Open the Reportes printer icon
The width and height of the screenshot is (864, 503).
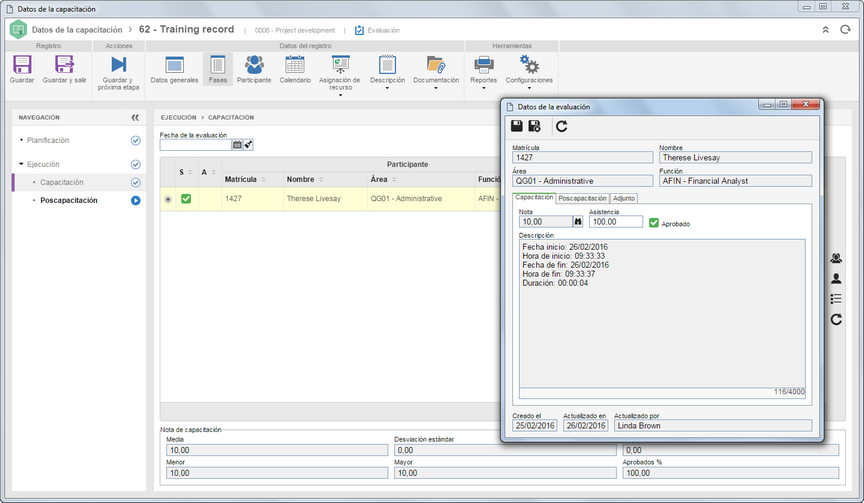tap(484, 65)
